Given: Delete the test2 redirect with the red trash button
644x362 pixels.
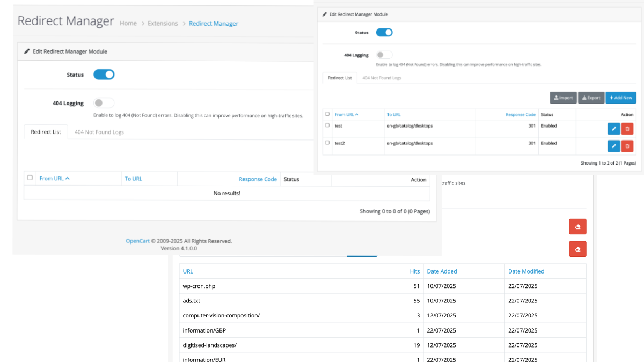Looking at the screenshot, I should tap(627, 146).
